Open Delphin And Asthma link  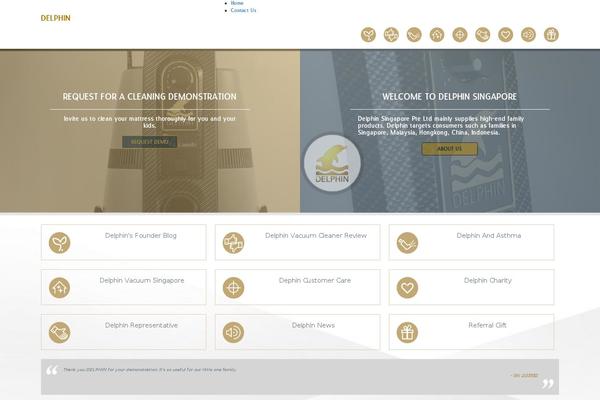(489, 235)
